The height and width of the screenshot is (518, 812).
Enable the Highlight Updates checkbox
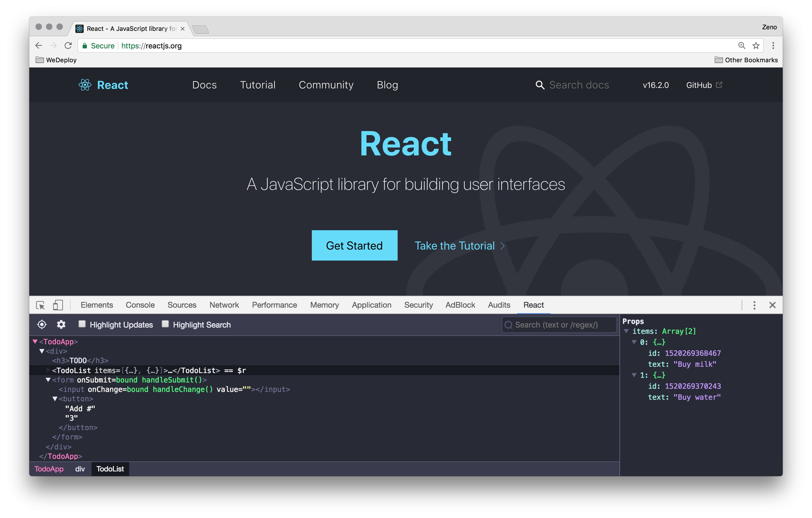82,324
